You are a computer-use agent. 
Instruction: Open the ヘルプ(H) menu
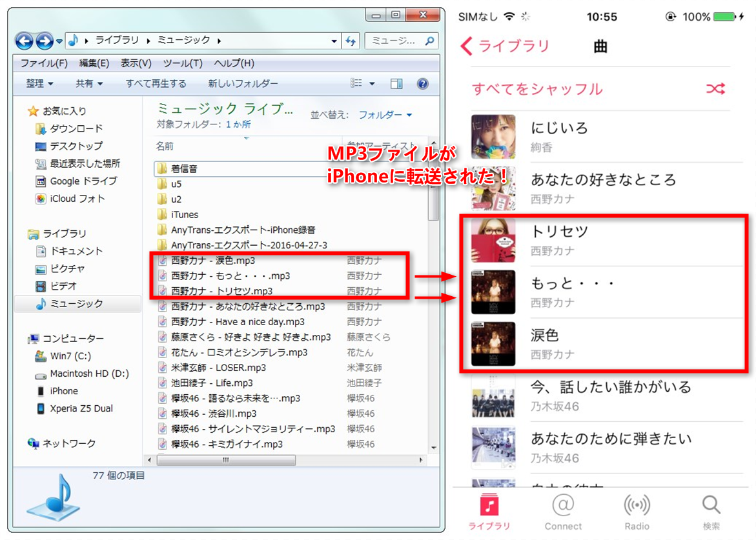click(234, 63)
